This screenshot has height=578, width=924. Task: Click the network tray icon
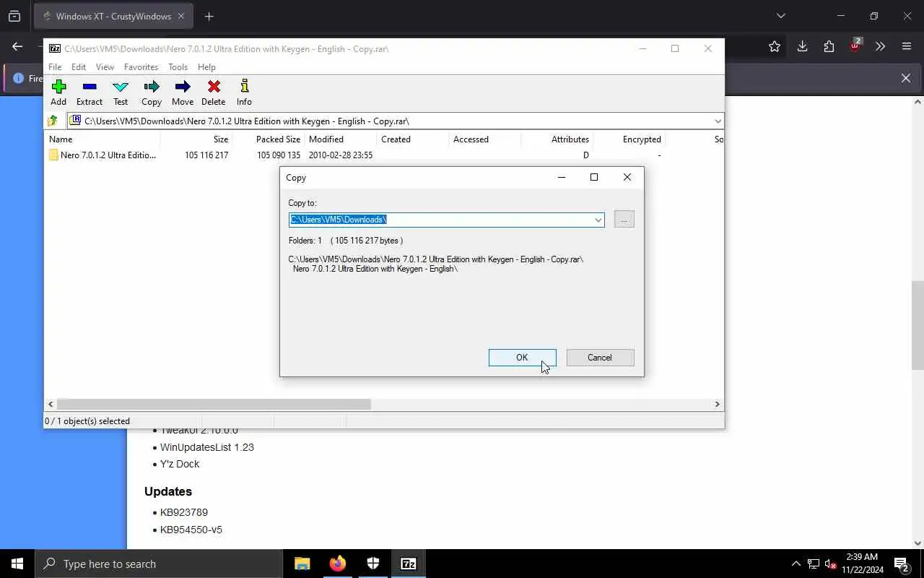[x=814, y=564]
